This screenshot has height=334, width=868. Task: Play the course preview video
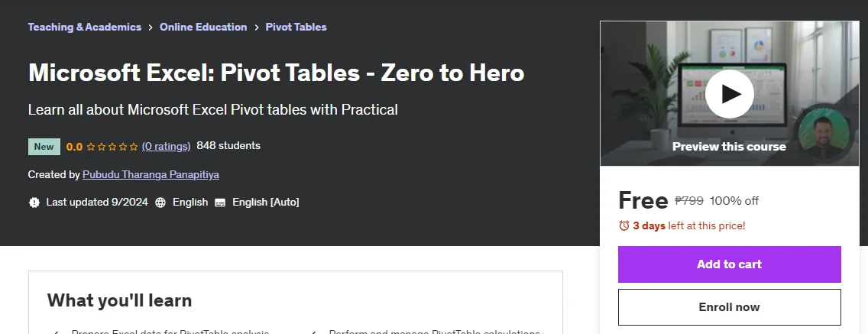(729, 93)
